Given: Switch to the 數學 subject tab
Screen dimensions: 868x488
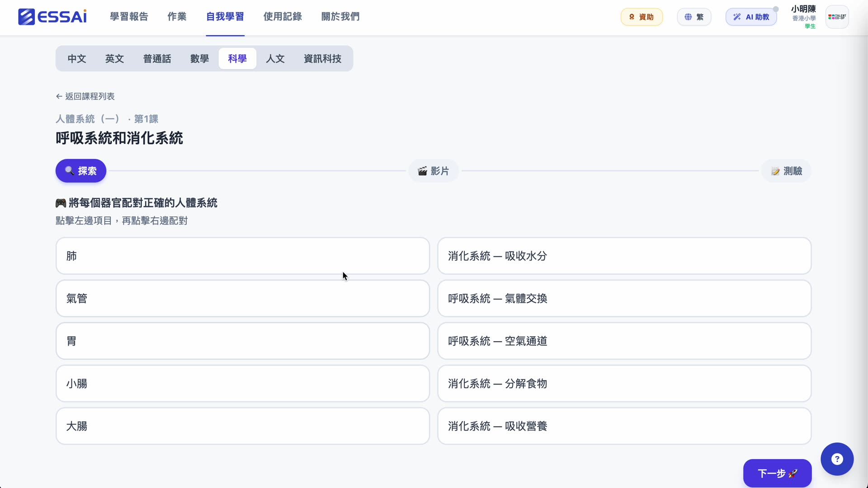Looking at the screenshot, I should click(x=199, y=58).
